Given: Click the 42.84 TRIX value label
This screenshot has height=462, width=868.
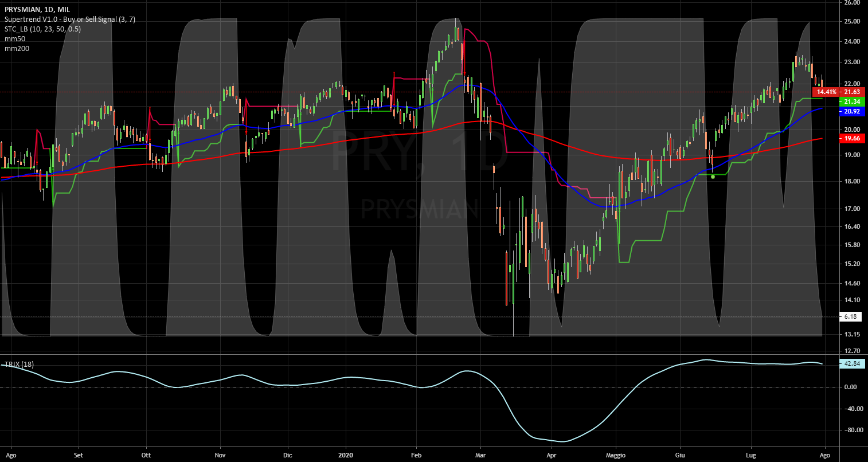Looking at the screenshot, I should point(852,363).
